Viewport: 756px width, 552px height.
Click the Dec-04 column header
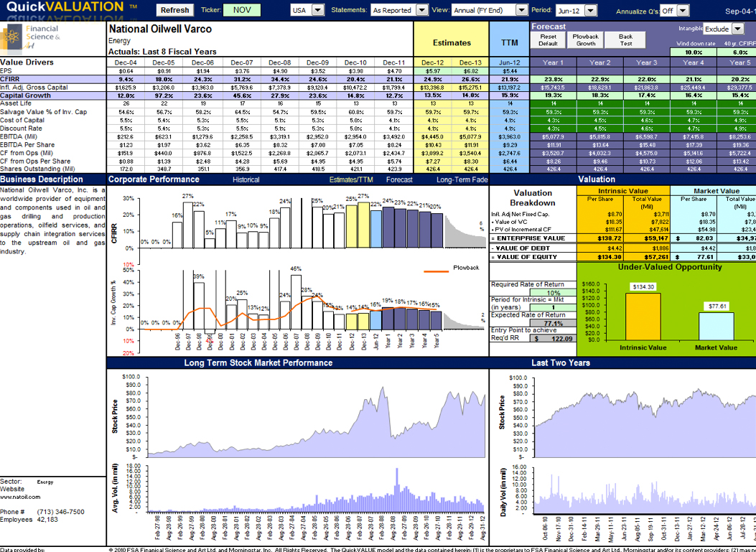tap(126, 62)
